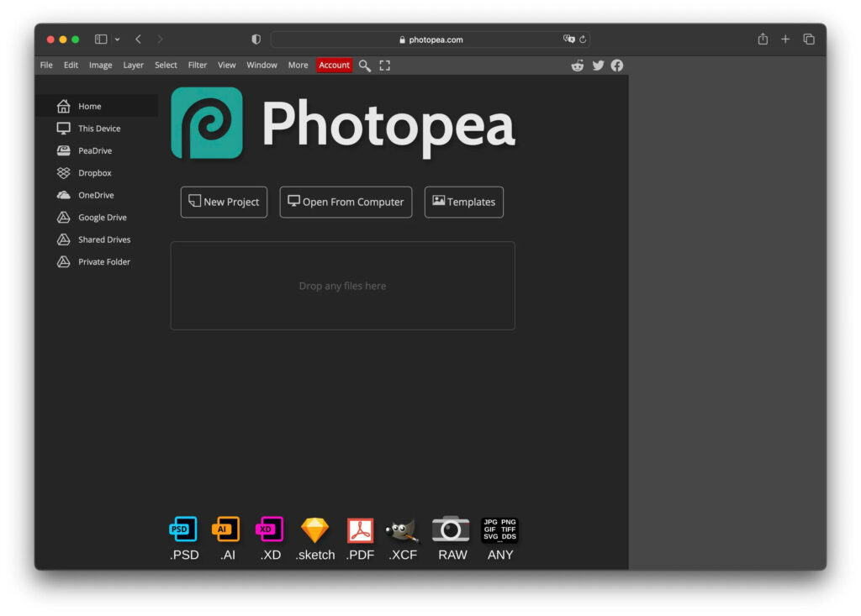The height and width of the screenshot is (616, 861).
Task: Select the .AI Illustrator file icon
Action: [x=226, y=530]
